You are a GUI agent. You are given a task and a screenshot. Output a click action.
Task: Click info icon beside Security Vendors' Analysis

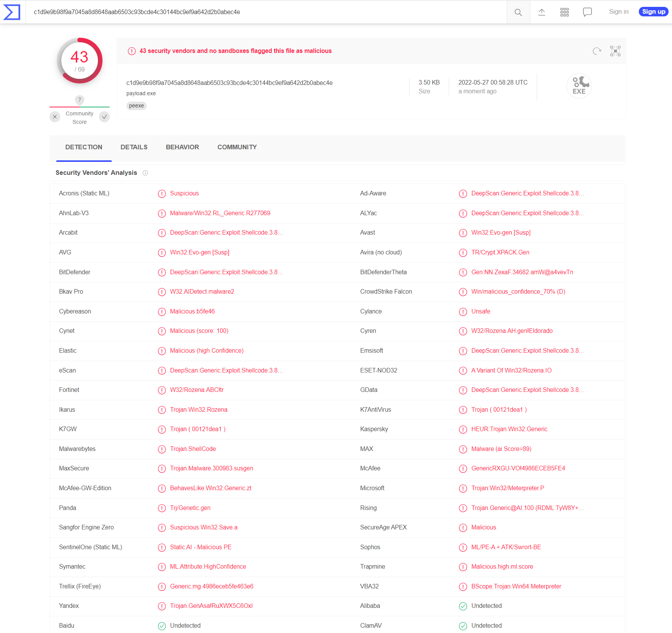tap(145, 173)
